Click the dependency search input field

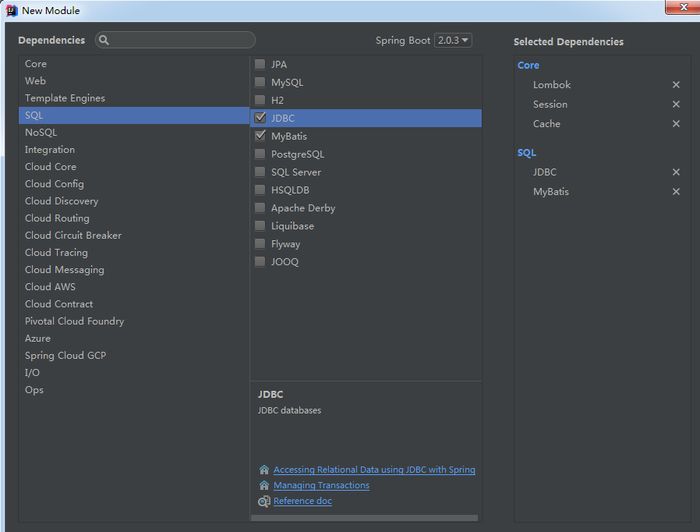coord(180,41)
